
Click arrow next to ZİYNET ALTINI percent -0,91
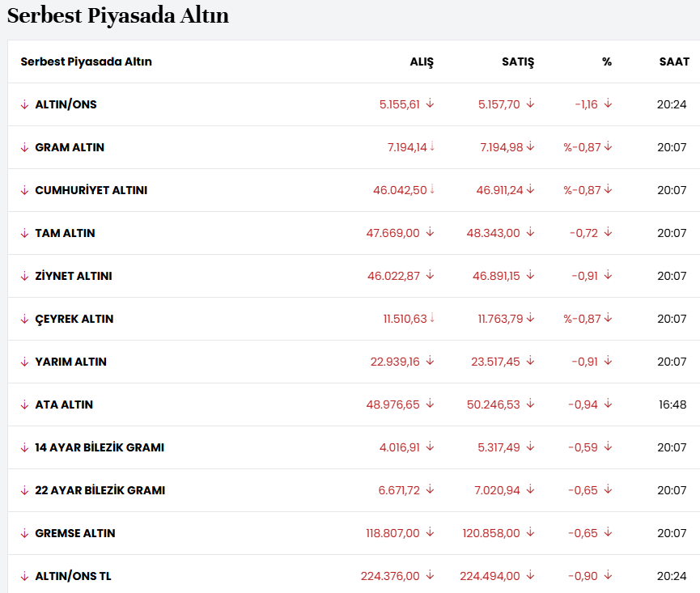coord(608,275)
